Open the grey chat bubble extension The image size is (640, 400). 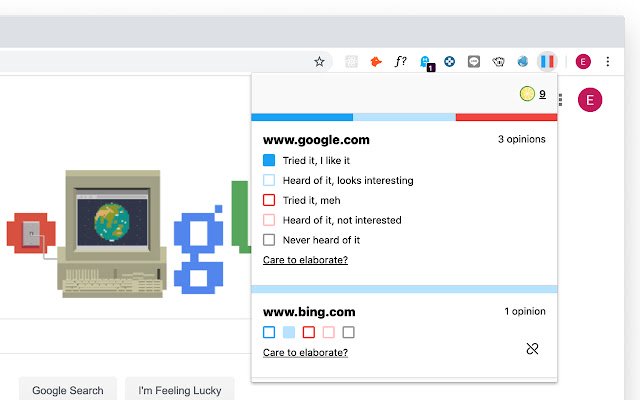coord(474,62)
